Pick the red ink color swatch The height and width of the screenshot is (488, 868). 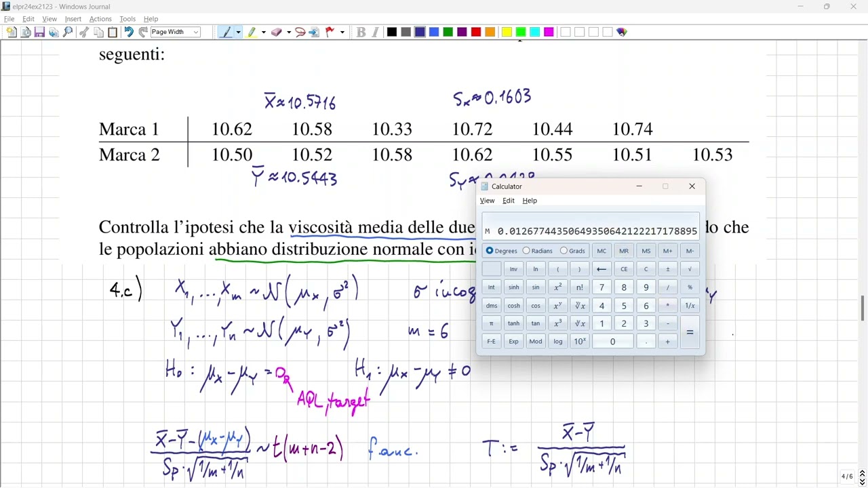(476, 32)
